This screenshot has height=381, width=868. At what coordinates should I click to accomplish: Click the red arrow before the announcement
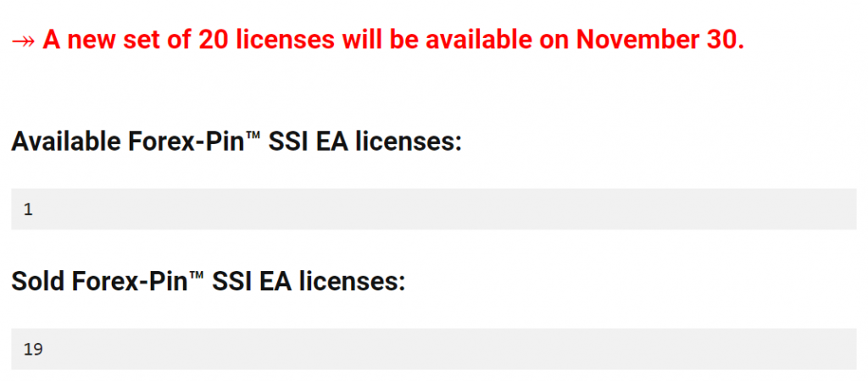[24, 40]
